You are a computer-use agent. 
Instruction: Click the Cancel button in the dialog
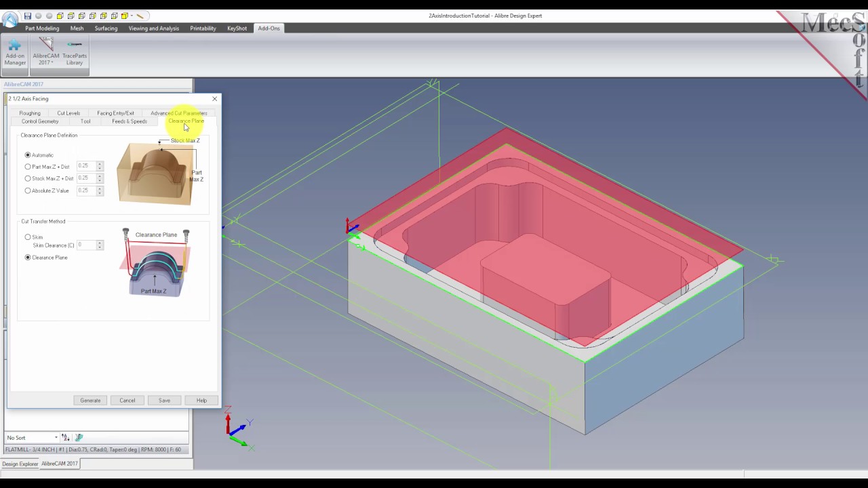click(127, 401)
